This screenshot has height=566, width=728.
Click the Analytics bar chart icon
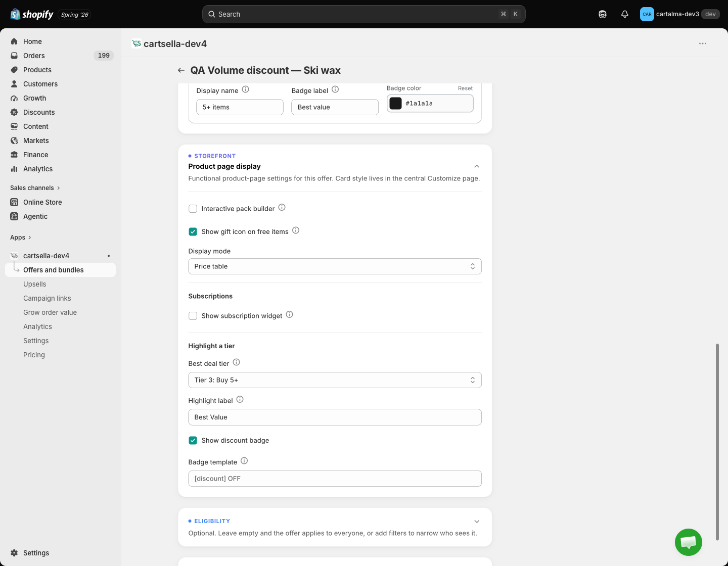click(x=14, y=169)
